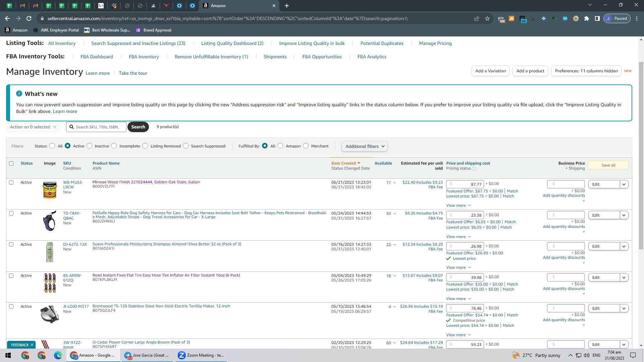Image resolution: width=644 pixels, height=362 pixels.
Task: Edit the 87.77 price field for Minwax
Action: (465, 184)
